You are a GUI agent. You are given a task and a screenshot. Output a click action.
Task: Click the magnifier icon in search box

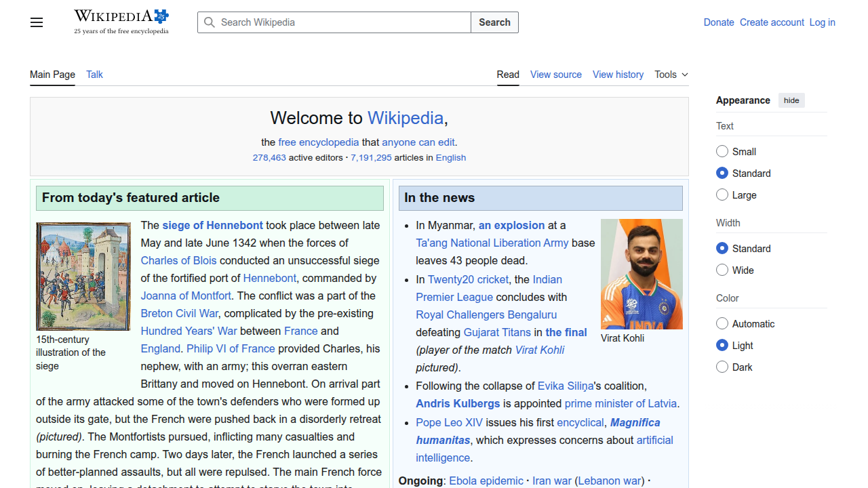210,22
